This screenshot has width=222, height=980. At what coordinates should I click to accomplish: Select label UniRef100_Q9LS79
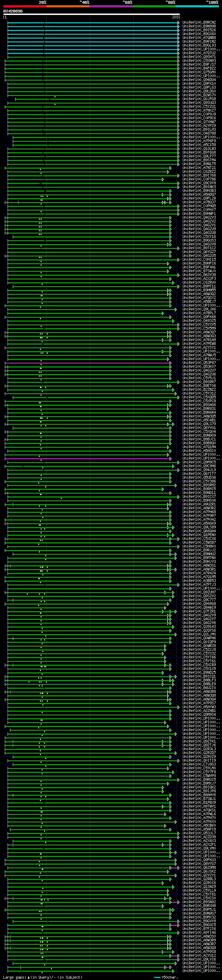coord(199,424)
